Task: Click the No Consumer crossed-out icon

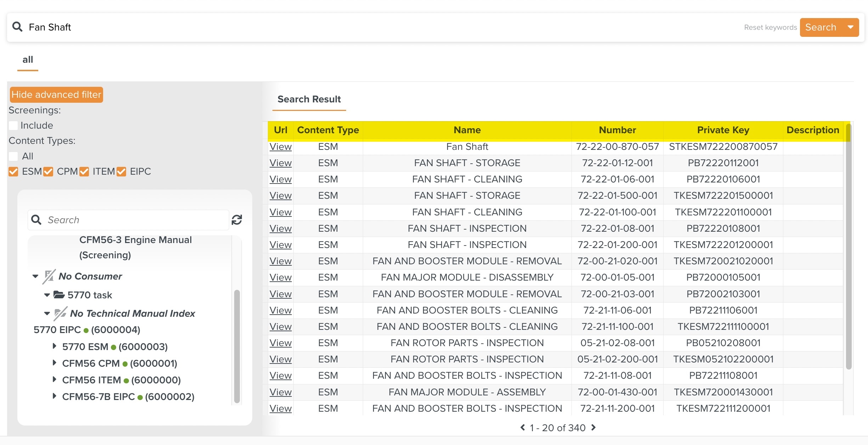Action: click(x=49, y=276)
